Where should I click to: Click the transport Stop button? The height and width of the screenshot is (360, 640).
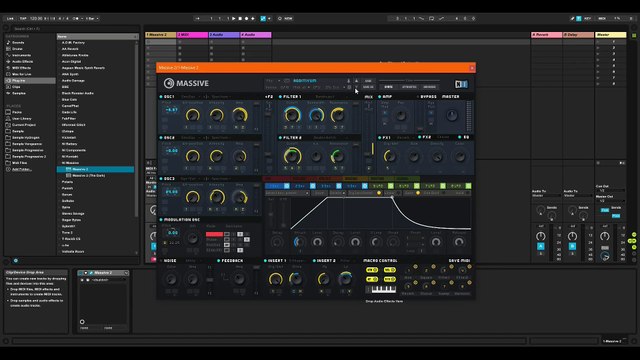click(x=240, y=18)
